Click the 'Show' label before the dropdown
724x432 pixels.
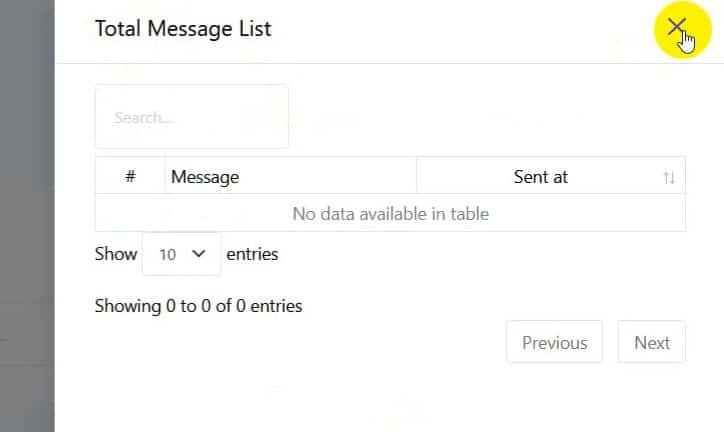[x=115, y=254]
